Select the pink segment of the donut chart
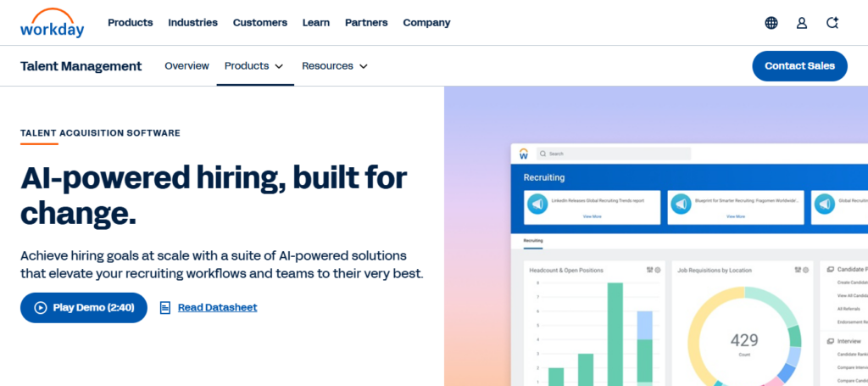 774,382
